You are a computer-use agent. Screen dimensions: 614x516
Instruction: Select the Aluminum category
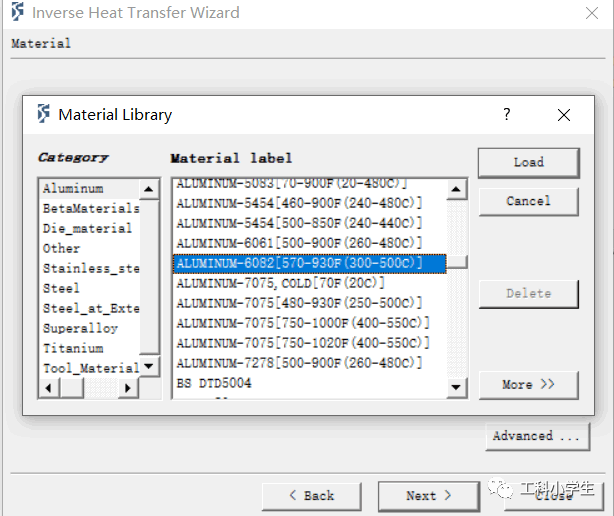[90, 189]
